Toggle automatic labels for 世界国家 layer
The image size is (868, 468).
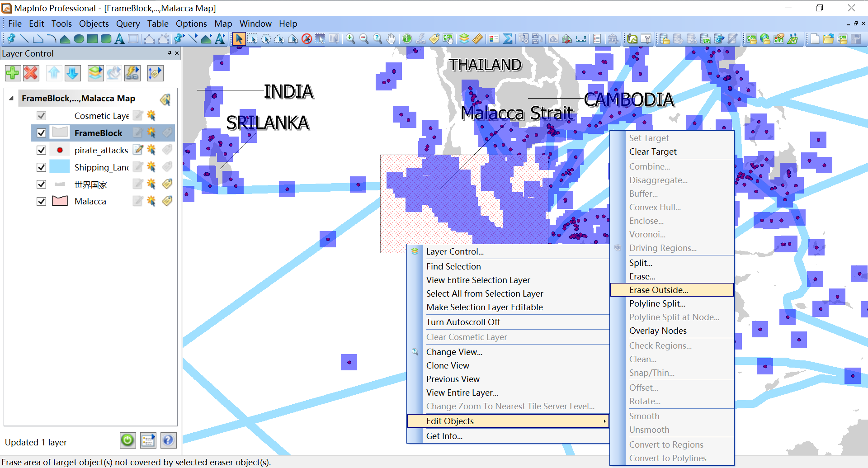click(x=167, y=184)
